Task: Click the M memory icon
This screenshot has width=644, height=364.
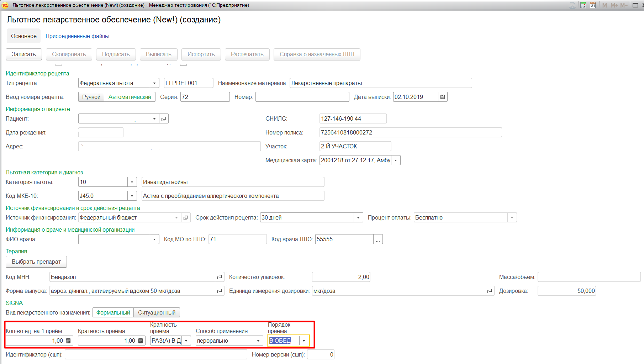Action: (605, 5)
